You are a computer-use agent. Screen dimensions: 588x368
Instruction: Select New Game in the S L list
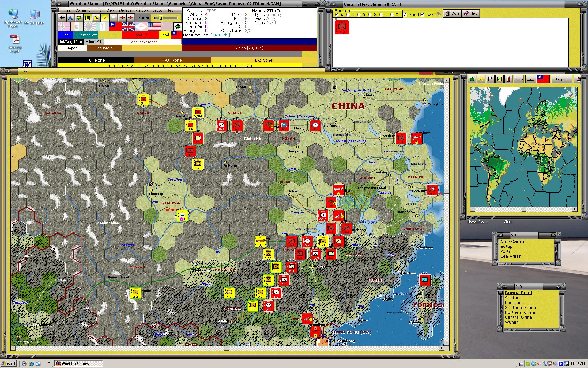[512, 241]
